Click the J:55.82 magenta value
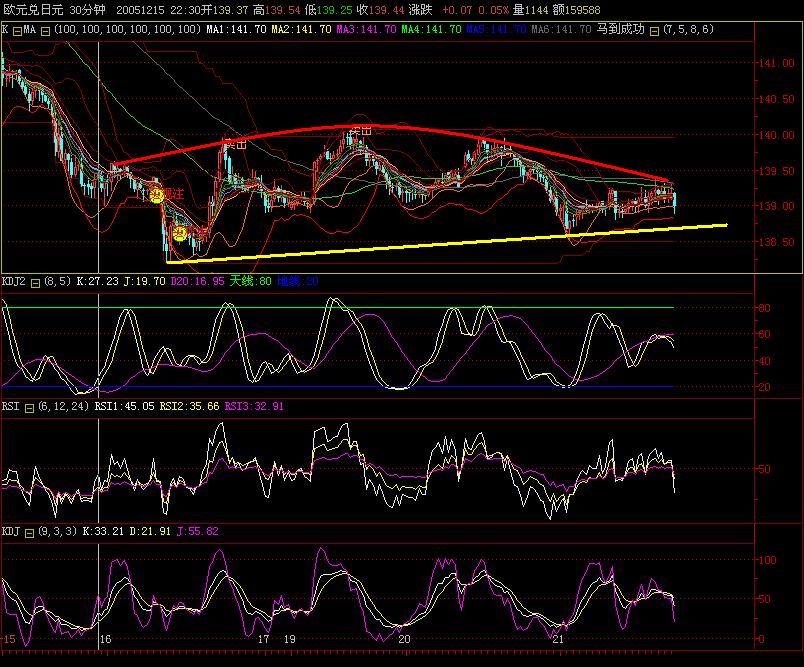Screen dimensions: 804x667 pos(197,532)
